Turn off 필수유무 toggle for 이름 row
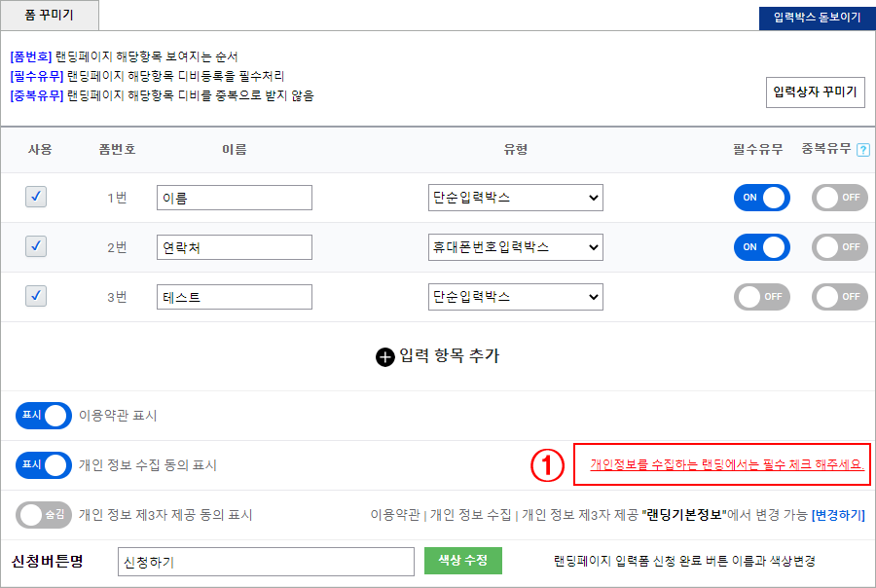The width and height of the screenshot is (876, 588). [761, 198]
